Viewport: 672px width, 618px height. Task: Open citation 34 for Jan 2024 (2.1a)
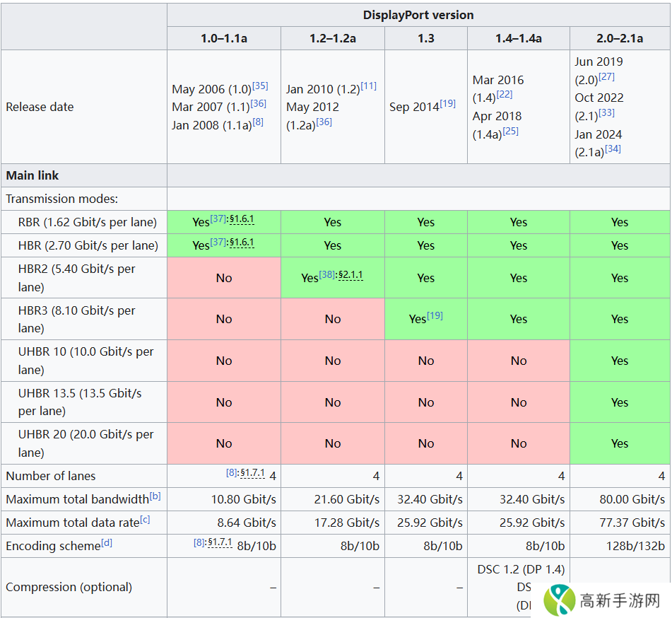coord(613,148)
